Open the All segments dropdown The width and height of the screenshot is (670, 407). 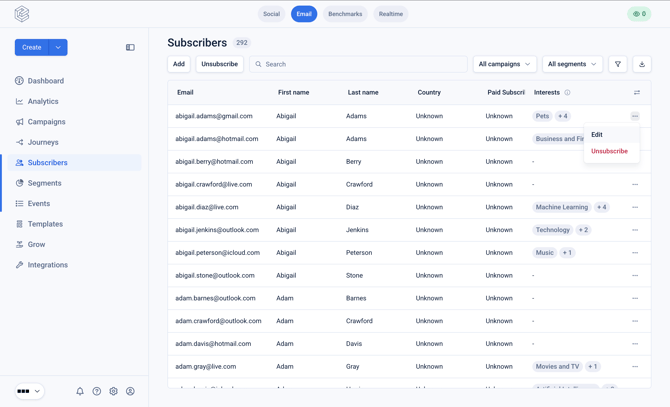(572, 64)
